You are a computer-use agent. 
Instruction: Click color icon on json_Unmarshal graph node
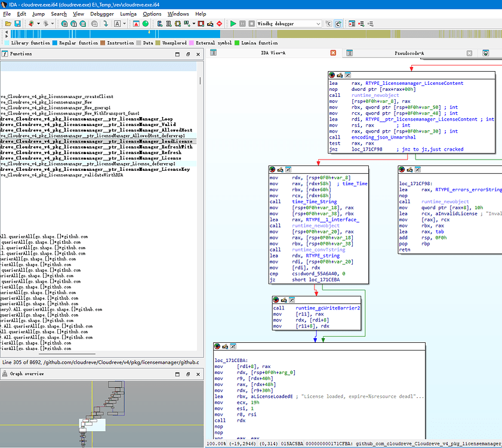click(x=332, y=75)
